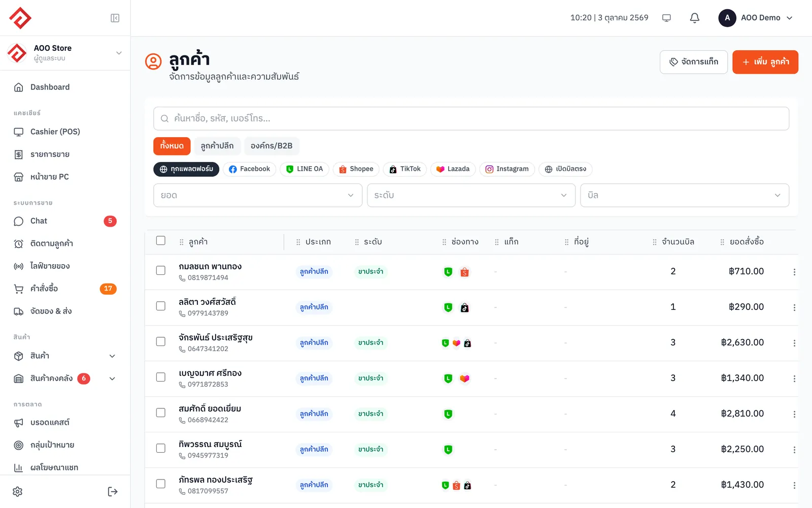Open row menu for สมศักดิ์ ยอดเยี่ยม

(x=794, y=415)
